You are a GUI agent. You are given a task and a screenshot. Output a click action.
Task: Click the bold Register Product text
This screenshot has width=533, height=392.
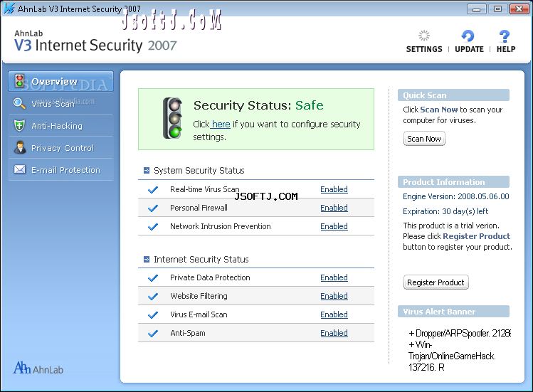coord(476,236)
